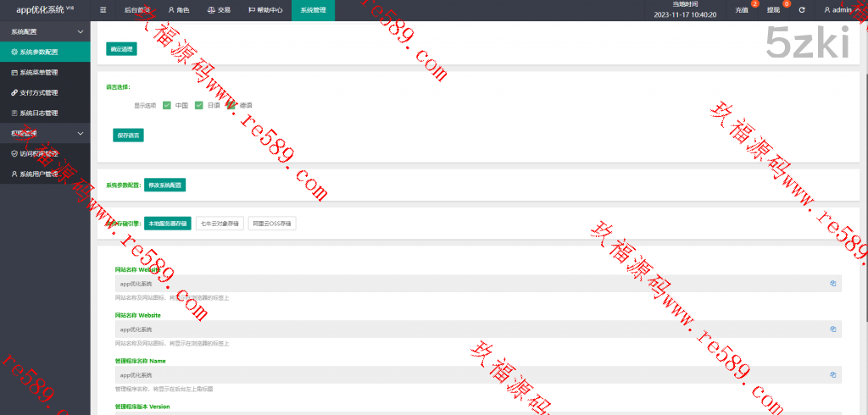Click the 修改系统配置 button
The height and width of the screenshot is (415, 868).
164,184
